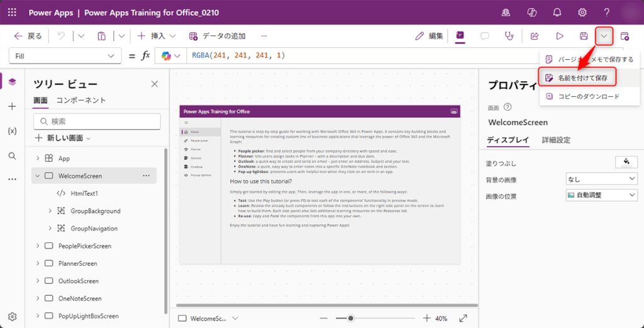The height and width of the screenshot is (328, 644).
Task: Open the help question mark
Action: pyautogui.click(x=607, y=13)
